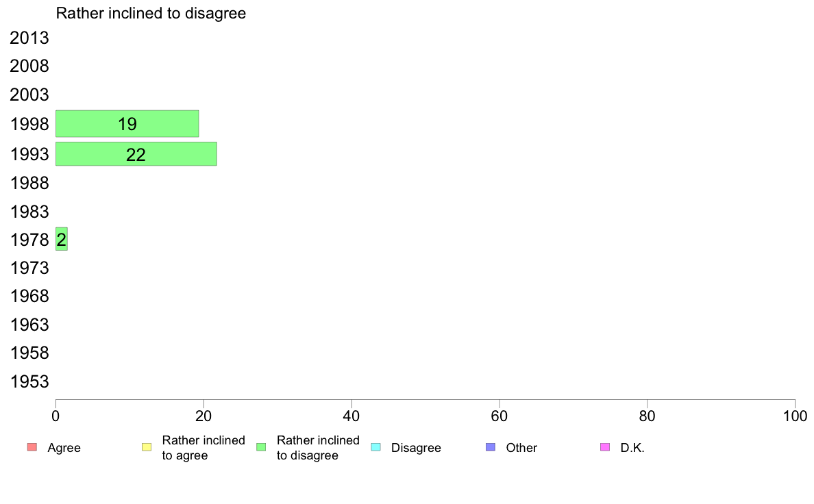Screen dimensions: 814x504
Task: Click the 2013 year axis label
Action: (x=29, y=38)
